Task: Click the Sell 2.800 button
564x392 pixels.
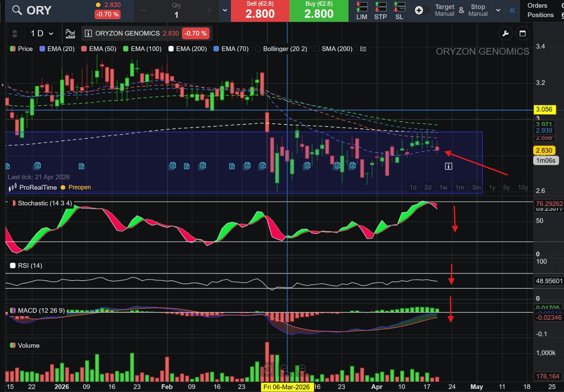Action: click(260, 11)
